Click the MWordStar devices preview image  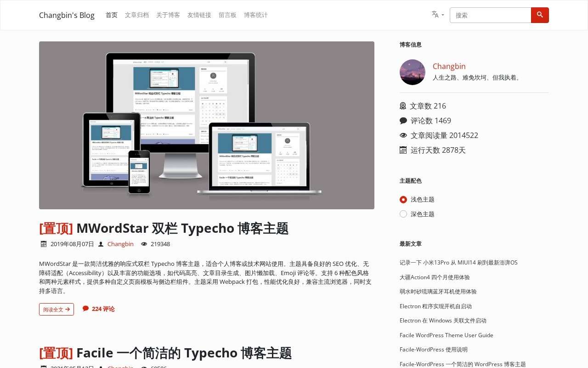tap(207, 125)
